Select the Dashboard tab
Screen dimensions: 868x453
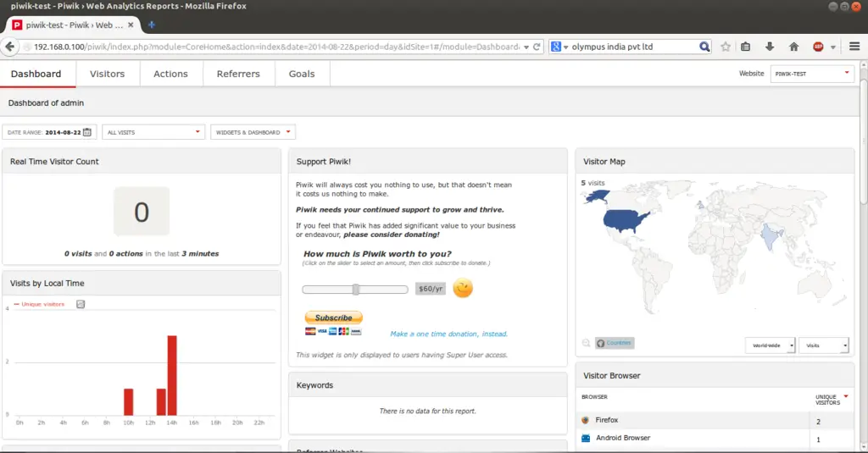coord(36,74)
